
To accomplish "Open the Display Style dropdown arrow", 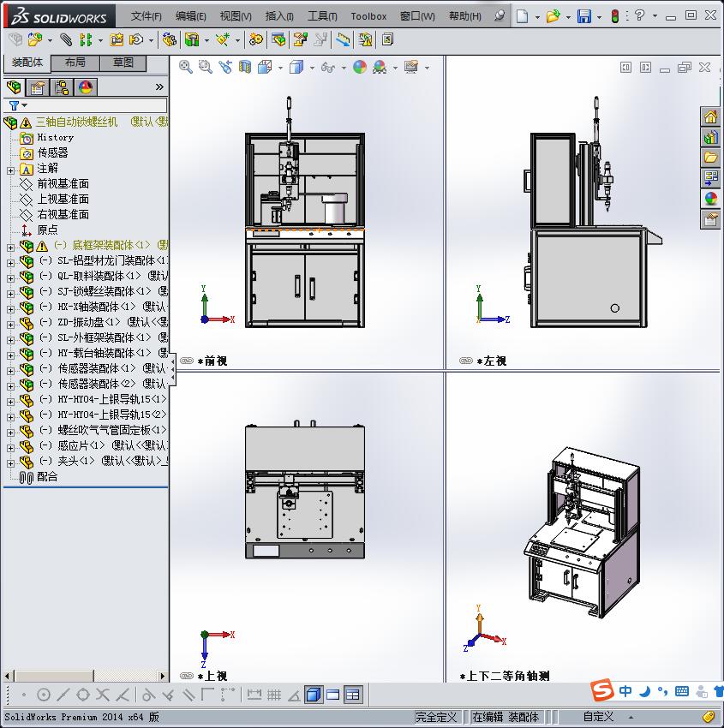I will [312, 69].
